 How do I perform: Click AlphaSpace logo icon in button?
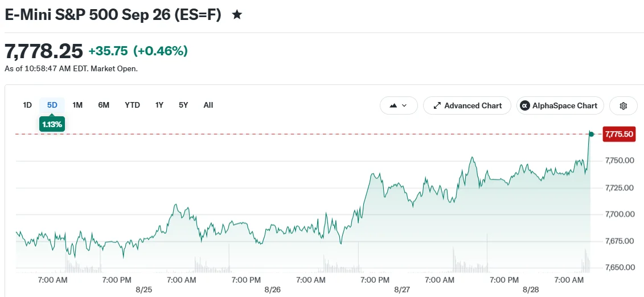pos(525,105)
